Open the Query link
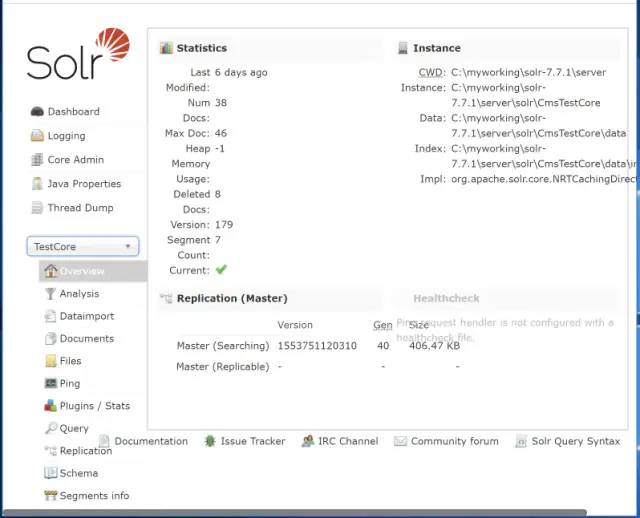This screenshot has width=640, height=518. [74, 429]
